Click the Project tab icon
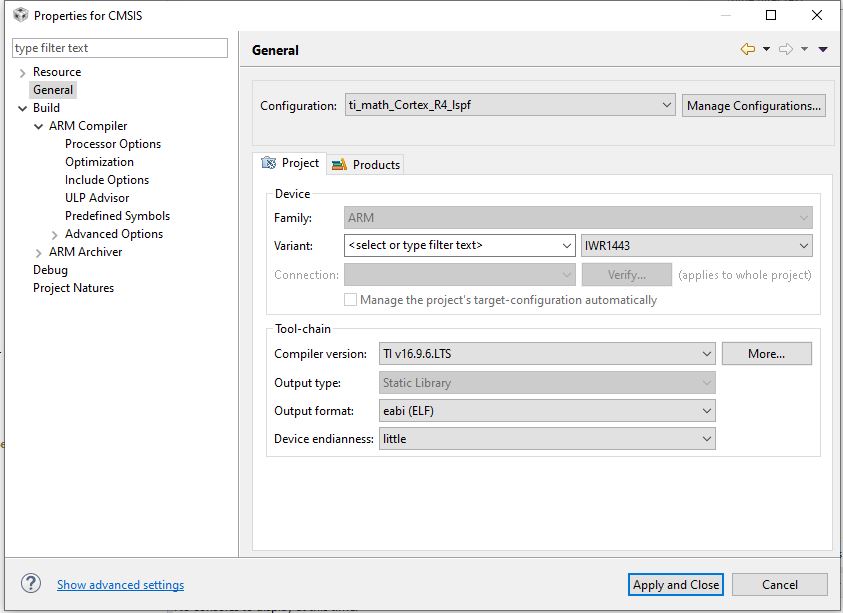This screenshot has height=613, width=843. pos(268,163)
